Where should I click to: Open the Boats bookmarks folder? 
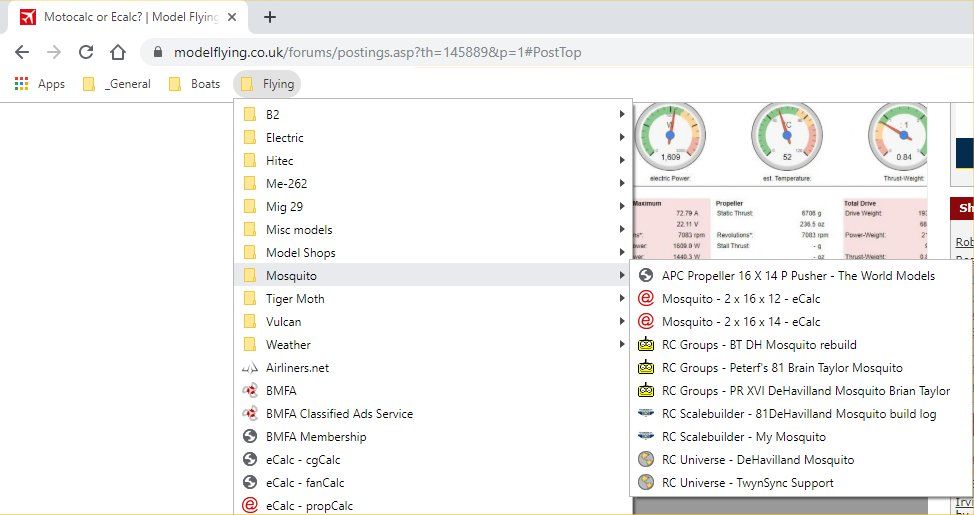tap(195, 84)
